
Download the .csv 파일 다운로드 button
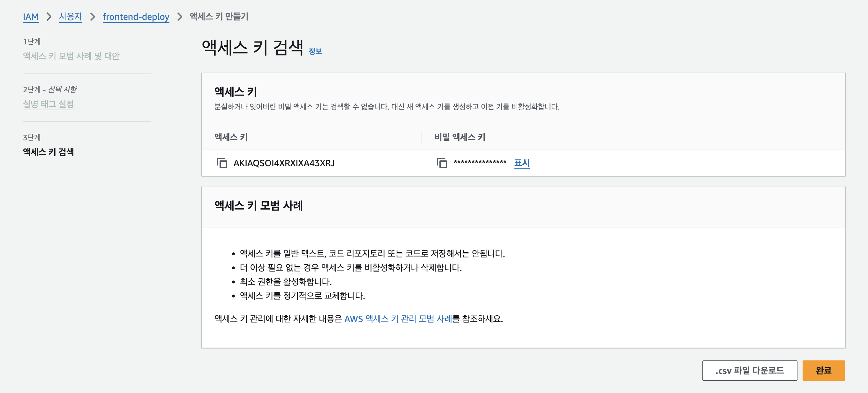tap(749, 370)
